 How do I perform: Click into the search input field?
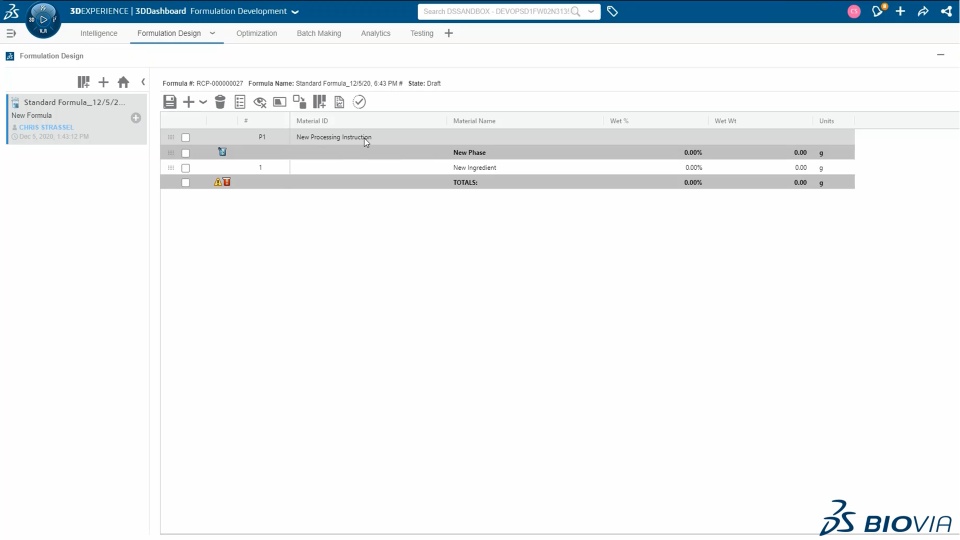point(496,11)
